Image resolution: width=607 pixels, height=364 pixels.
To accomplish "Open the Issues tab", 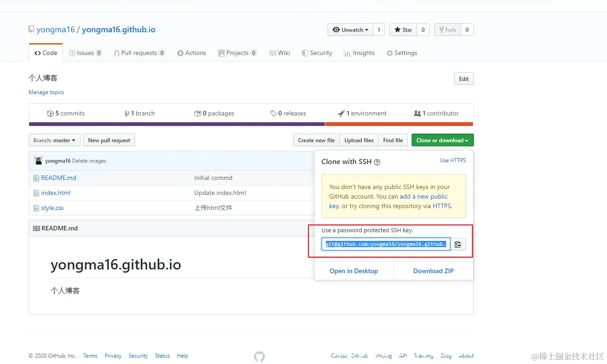I will [85, 53].
